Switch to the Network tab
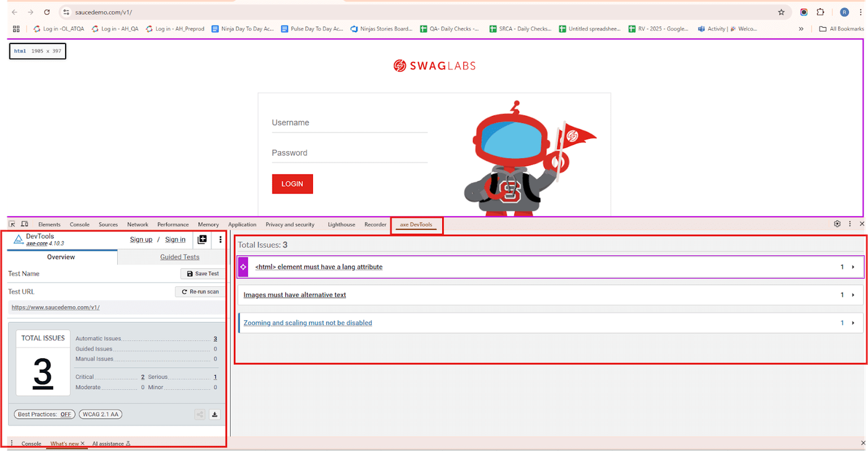The width and height of the screenshot is (868, 451). click(138, 224)
